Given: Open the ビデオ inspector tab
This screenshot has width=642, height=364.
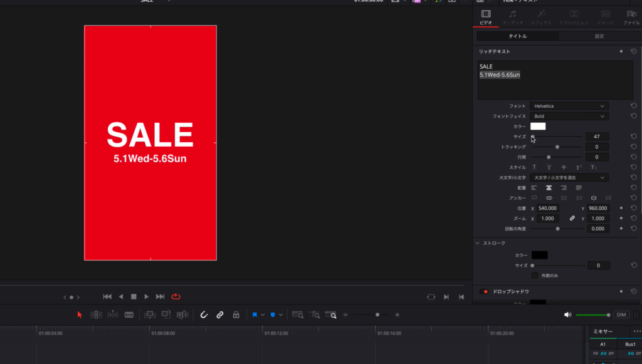Looking at the screenshot, I should 486,18.
